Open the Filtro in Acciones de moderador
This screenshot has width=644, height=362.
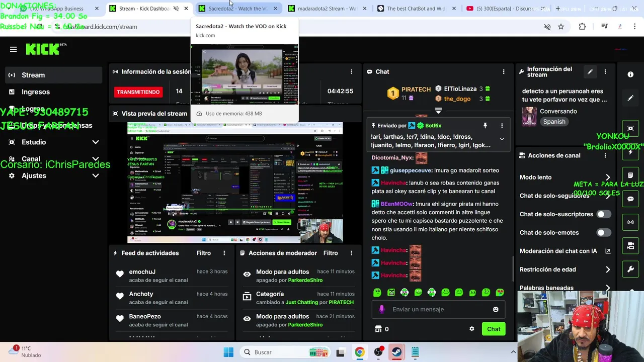331,253
